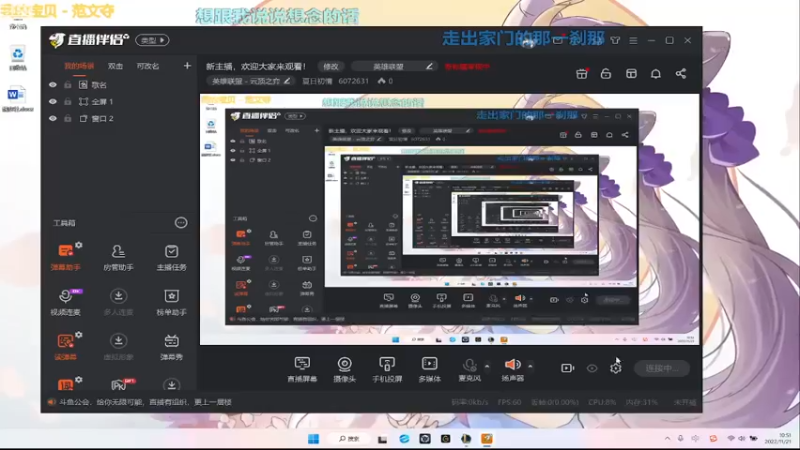Hide the 全屏 1 source with its eye
The image size is (800, 450).
[x=53, y=102]
